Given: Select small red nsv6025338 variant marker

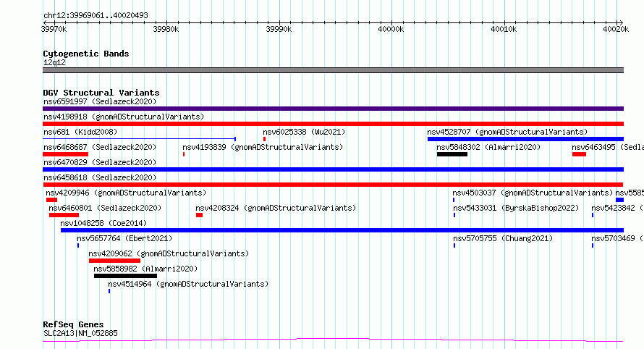Looking at the screenshot, I should 265,139.
